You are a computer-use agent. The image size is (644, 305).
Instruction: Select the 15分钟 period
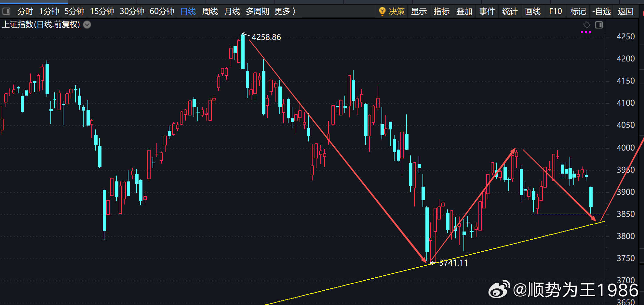point(102,12)
